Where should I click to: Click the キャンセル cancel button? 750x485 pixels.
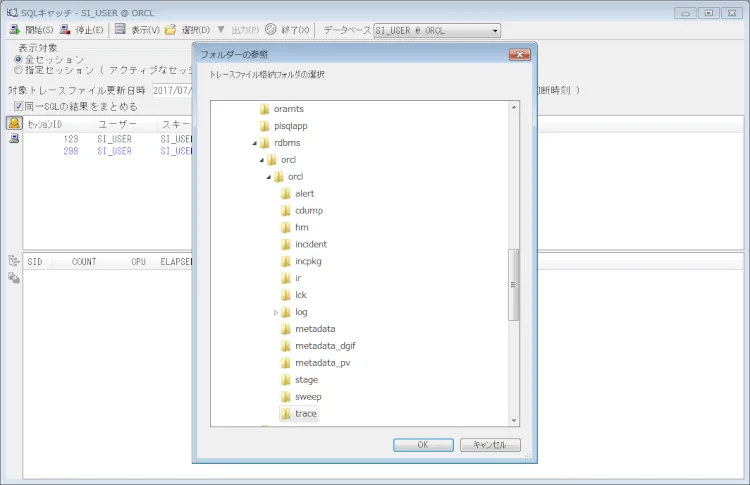click(x=490, y=445)
